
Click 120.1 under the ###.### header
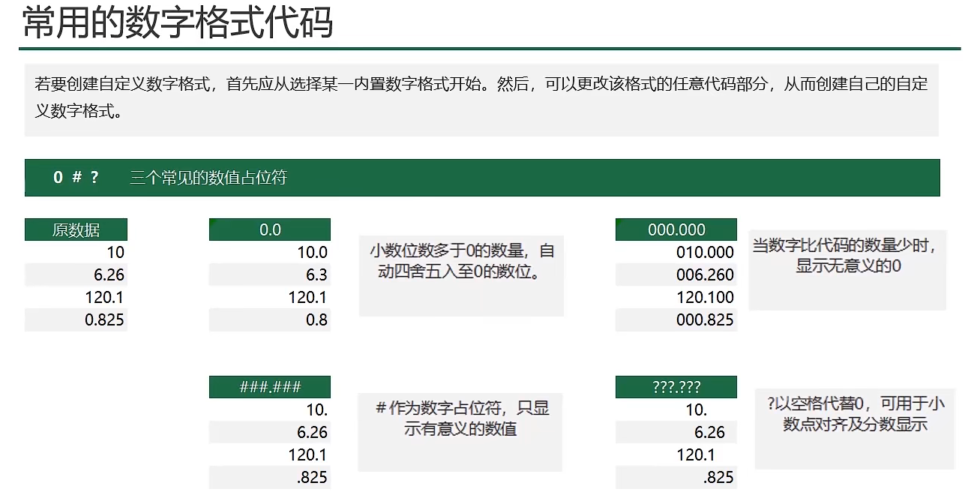(x=270, y=454)
